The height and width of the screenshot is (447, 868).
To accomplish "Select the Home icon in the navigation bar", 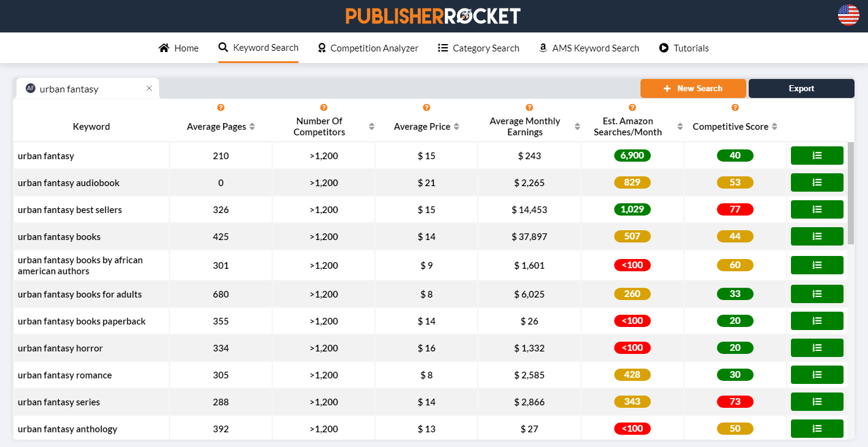I will click(x=163, y=47).
